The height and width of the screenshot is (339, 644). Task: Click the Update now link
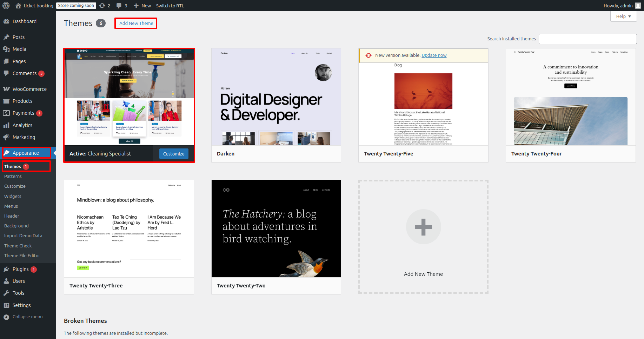[434, 55]
